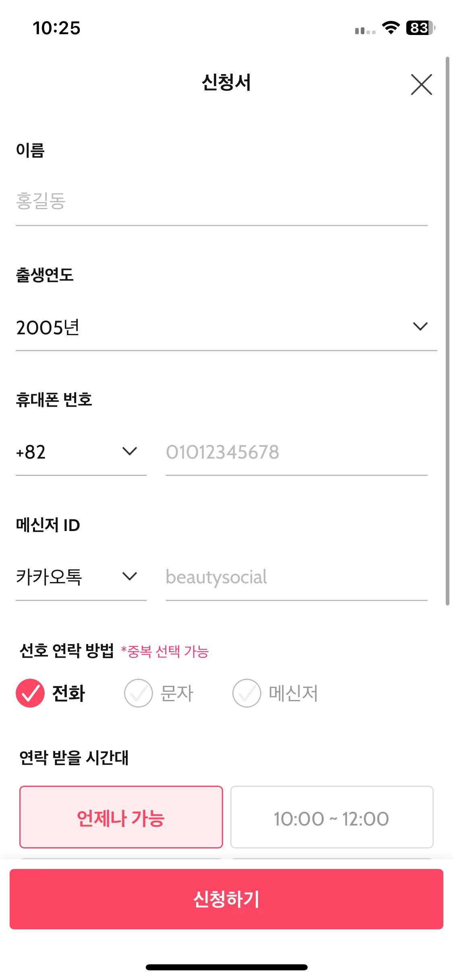453x980 pixels.
Task: Open the +82 country code dropdown
Action: (81, 452)
